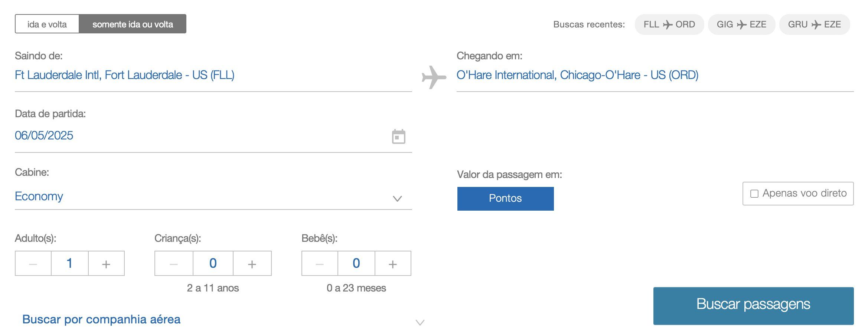Choose Pontos as ticket value
This screenshot has width=868, height=336.
coord(505,198)
